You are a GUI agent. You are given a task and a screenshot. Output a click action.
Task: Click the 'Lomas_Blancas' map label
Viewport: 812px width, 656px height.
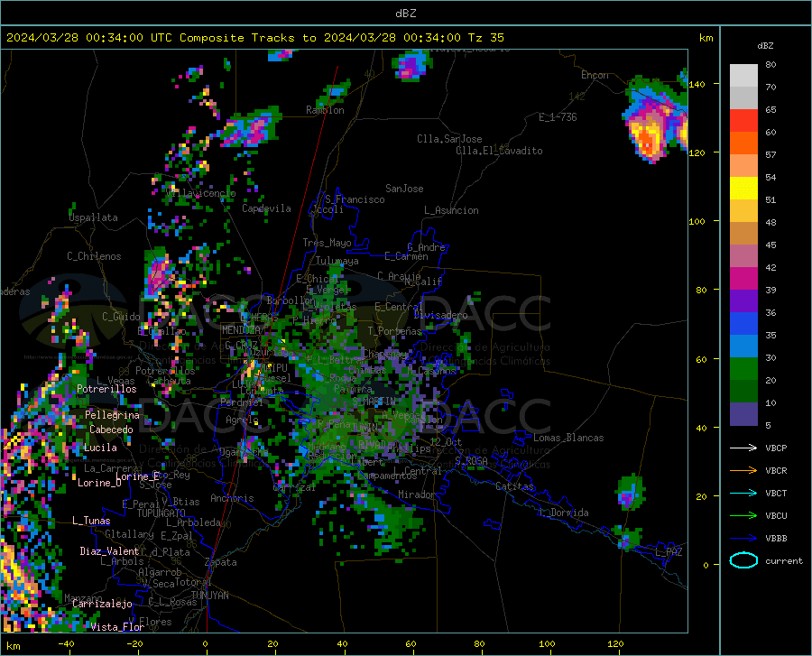pos(568,438)
